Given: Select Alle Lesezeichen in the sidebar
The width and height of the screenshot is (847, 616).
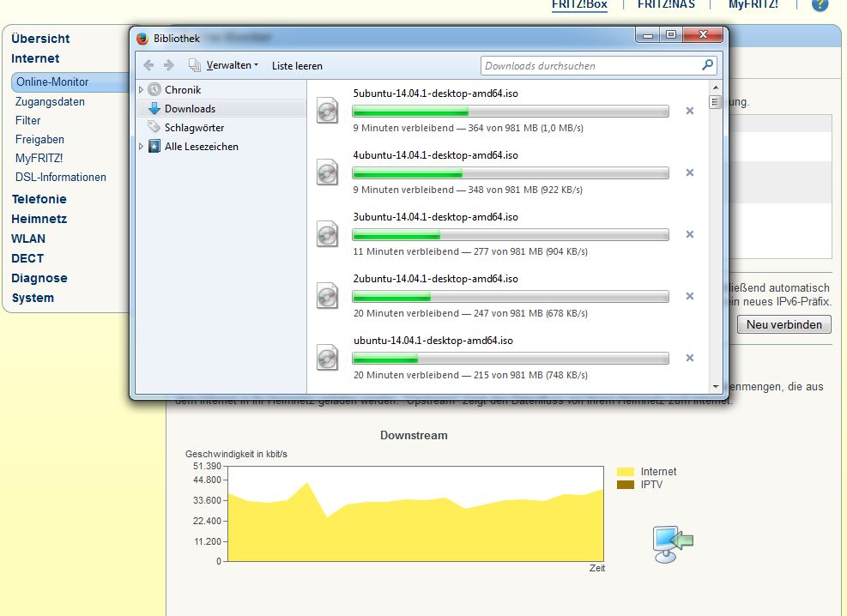Looking at the screenshot, I should point(201,147).
